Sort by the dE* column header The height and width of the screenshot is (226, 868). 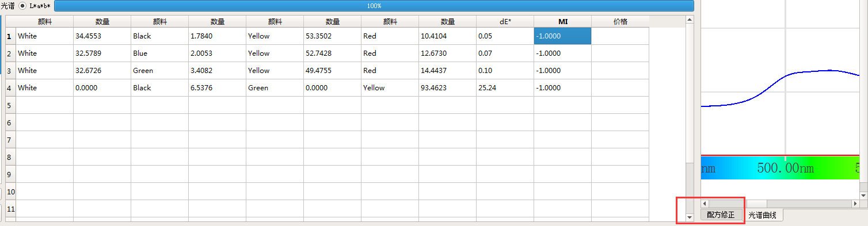tap(505, 22)
